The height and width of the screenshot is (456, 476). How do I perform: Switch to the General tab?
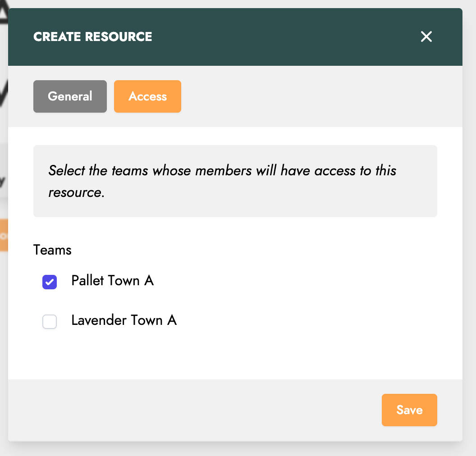click(70, 96)
